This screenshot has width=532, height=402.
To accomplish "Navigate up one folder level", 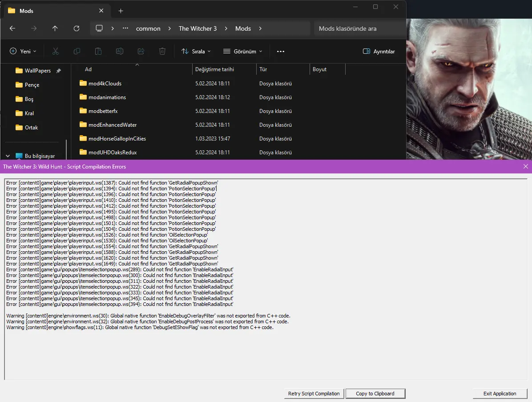I will pos(55,28).
